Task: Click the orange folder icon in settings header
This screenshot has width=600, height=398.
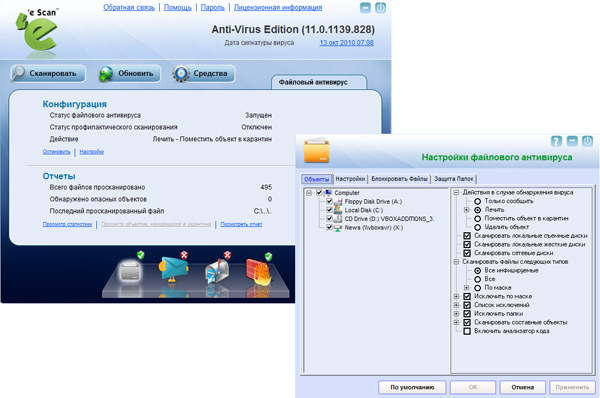Action: [316, 150]
